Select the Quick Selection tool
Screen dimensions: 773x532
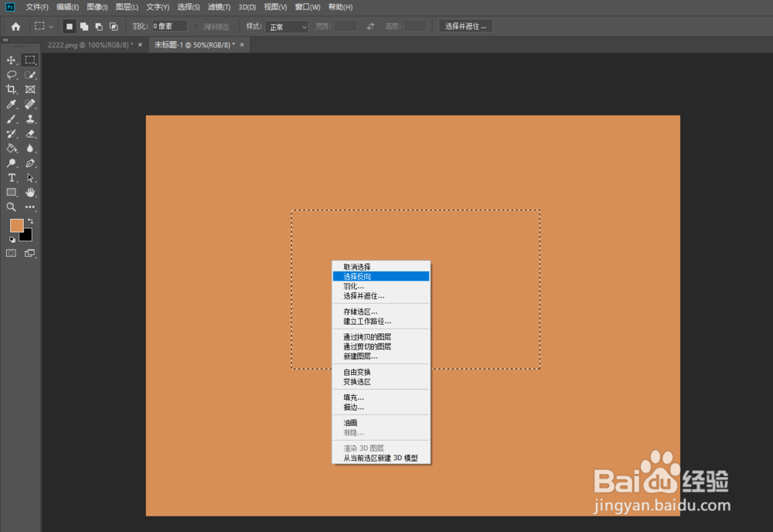click(30, 75)
